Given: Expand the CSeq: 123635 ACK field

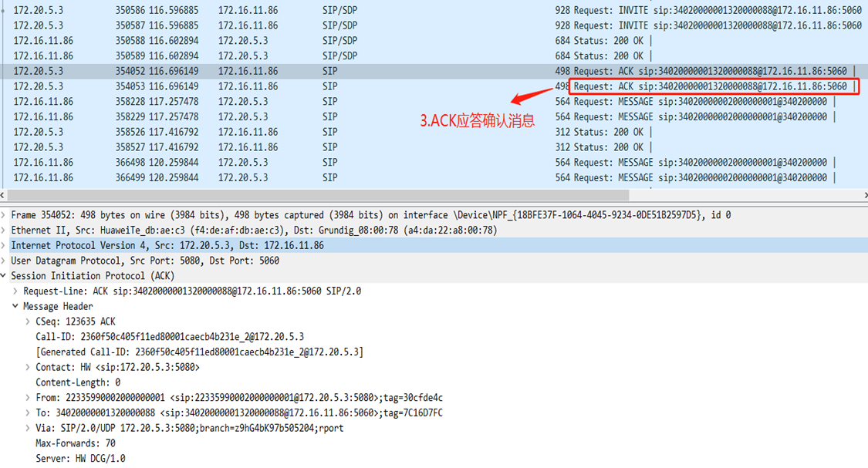Looking at the screenshot, I should tap(28, 322).
